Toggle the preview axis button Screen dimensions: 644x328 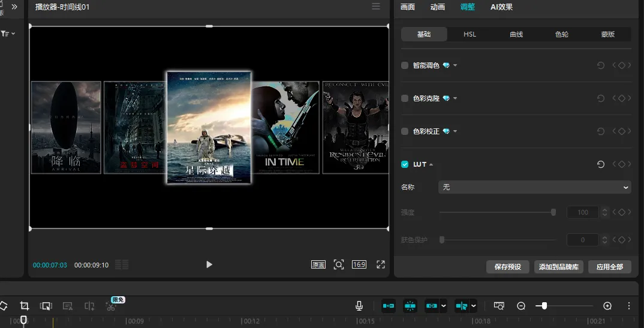click(462, 306)
